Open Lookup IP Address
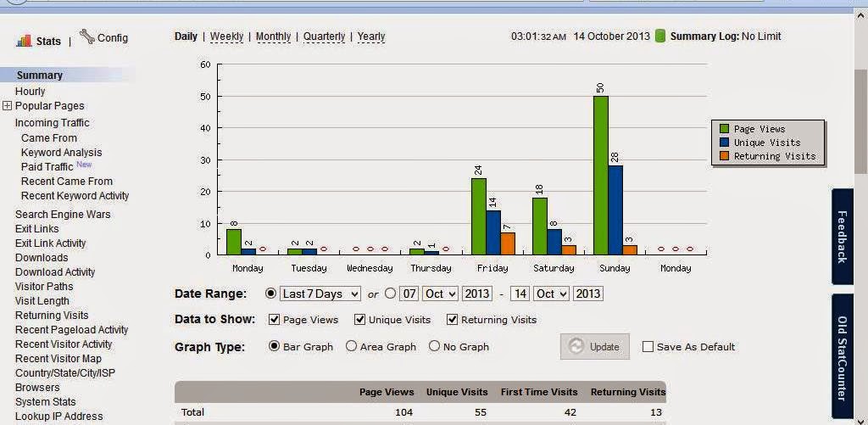 [58, 417]
